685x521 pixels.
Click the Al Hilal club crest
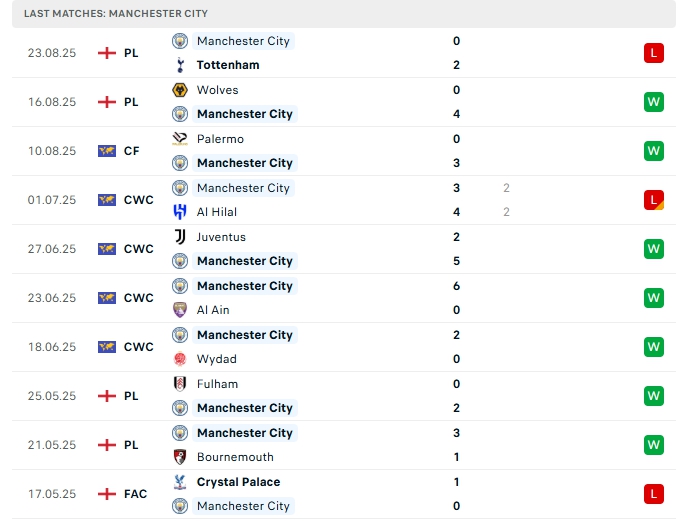coord(180,212)
